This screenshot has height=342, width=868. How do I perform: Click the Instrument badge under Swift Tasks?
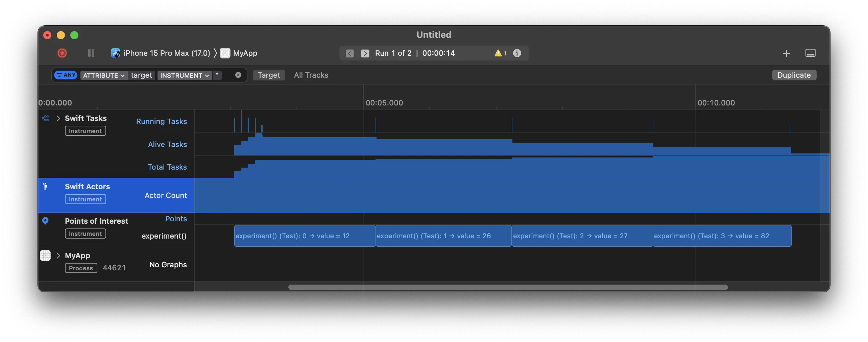pos(85,131)
